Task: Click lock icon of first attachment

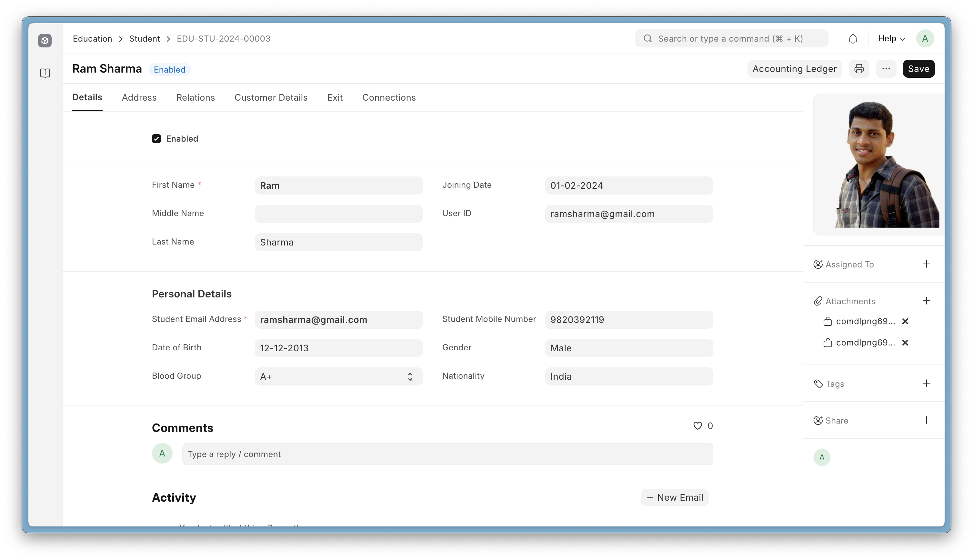Action: coord(828,322)
